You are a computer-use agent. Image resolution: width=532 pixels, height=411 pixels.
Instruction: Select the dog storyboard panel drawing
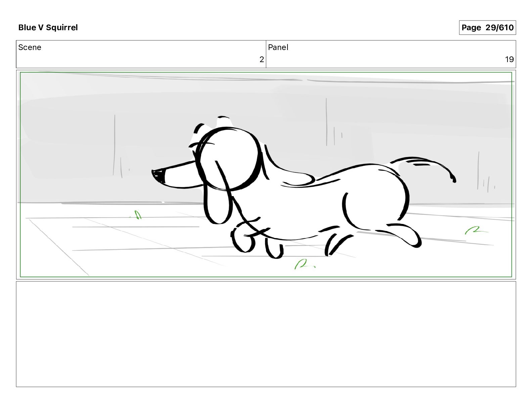coord(266,175)
